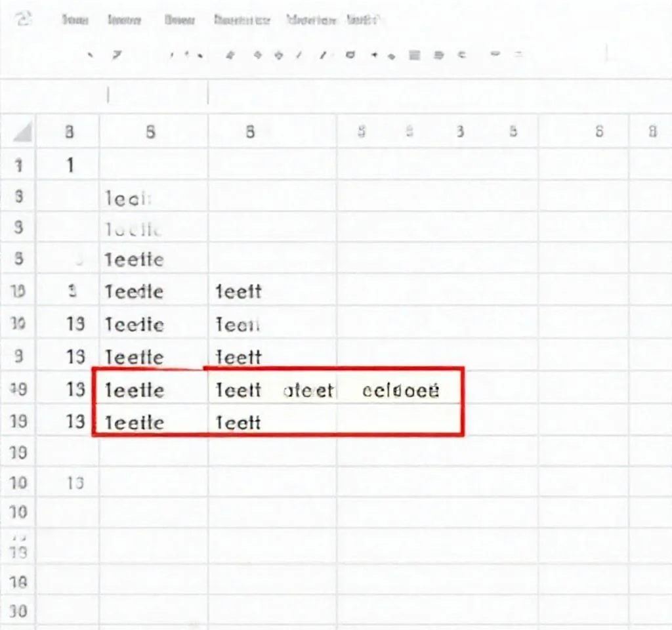Click the first diamond-shaped icon in the toolbar
This screenshot has height=630, width=672.
point(258,56)
